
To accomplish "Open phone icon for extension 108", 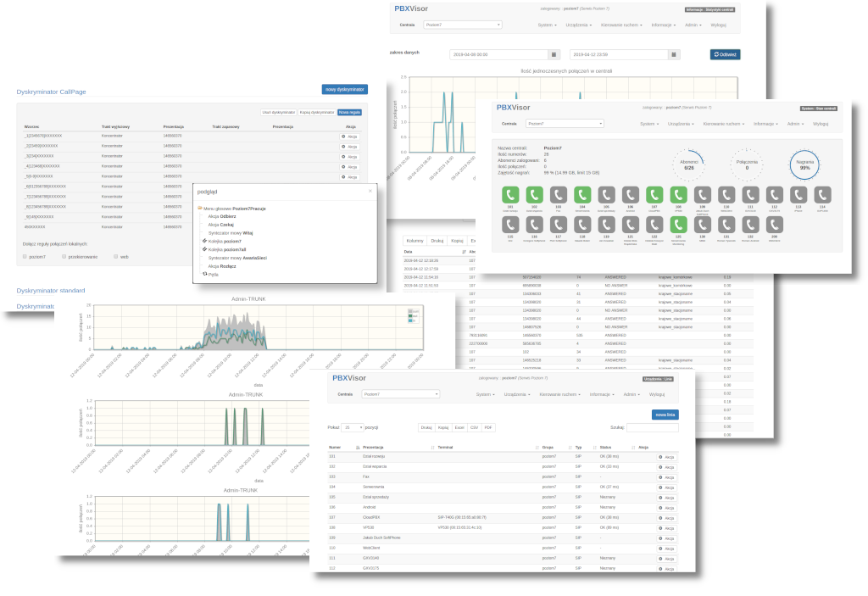I will point(679,195).
